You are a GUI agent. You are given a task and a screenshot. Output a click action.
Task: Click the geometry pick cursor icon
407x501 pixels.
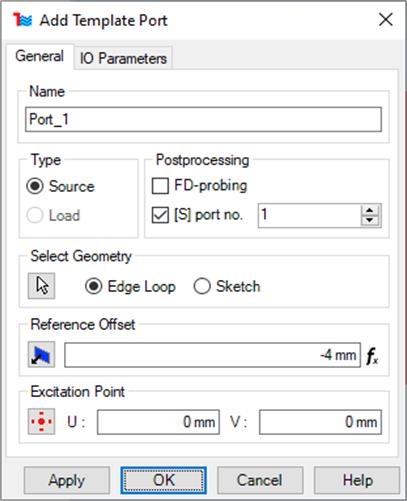coord(41,286)
